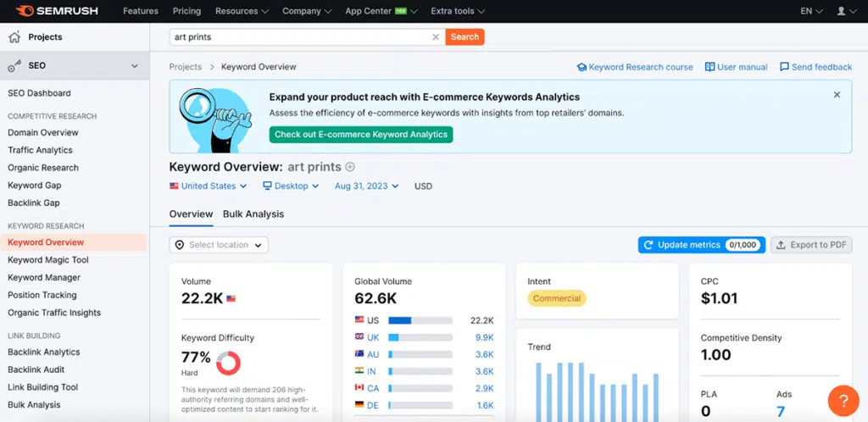Click the location pin icon
The height and width of the screenshot is (422, 868).
click(180, 245)
